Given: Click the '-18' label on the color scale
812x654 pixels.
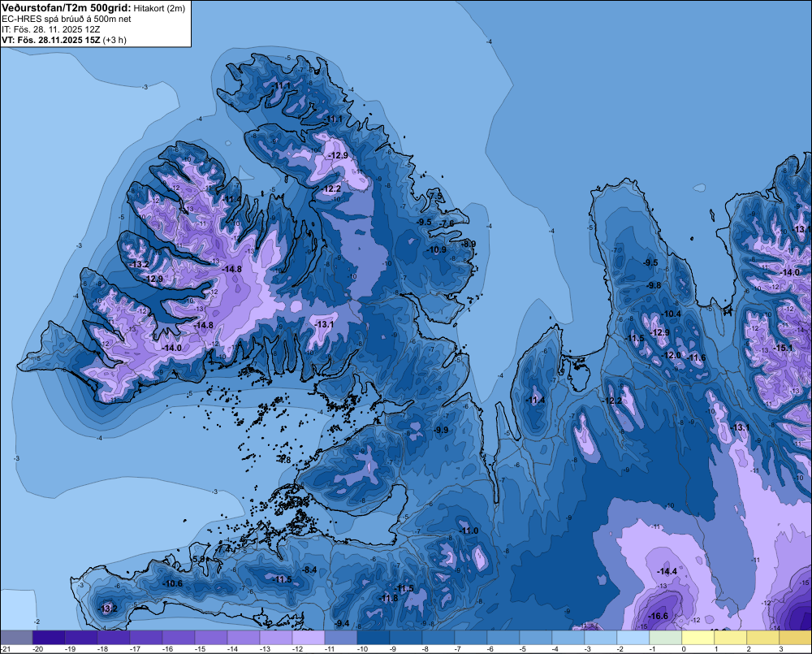Looking at the screenshot, I should coord(102,649).
